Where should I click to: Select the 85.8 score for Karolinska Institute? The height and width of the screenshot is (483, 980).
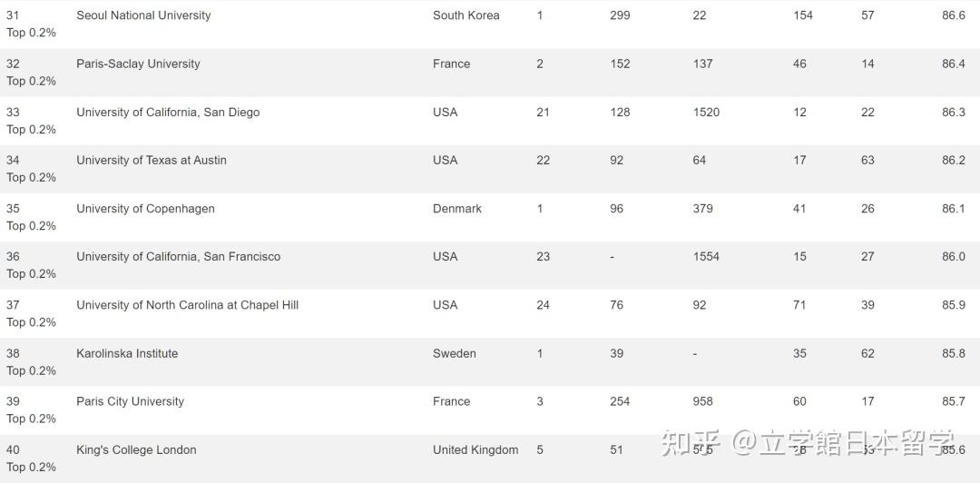(954, 353)
